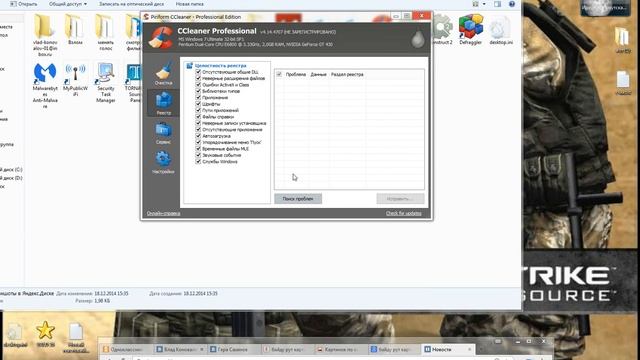Open the Взлом folder
This screenshot has width=640, height=360.
[75, 29]
